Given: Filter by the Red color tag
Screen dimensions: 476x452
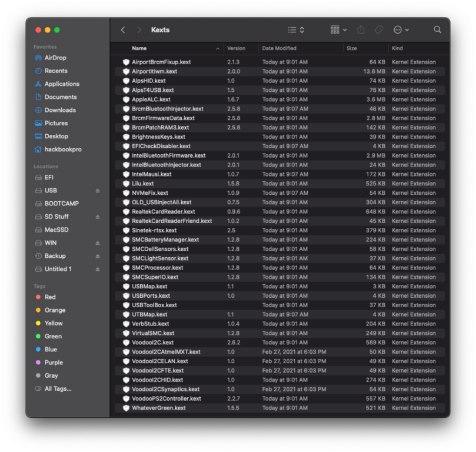Looking at the screenshot, I should pyautogui.click(x=50, y=297).
